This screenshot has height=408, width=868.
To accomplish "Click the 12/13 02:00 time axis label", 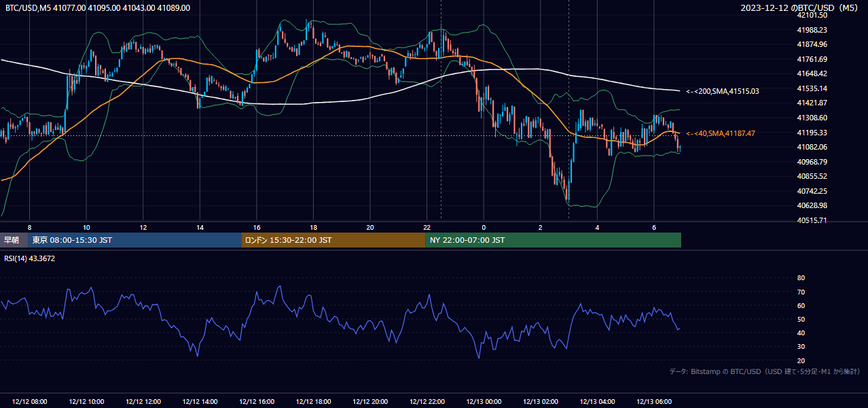I will (541, 401).
